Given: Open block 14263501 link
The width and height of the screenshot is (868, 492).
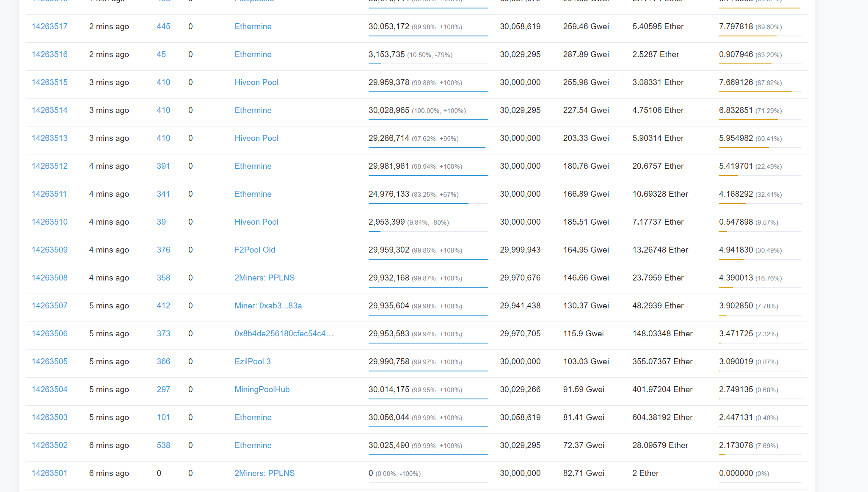Looking at the screenshot, I should pyautogui.click(x=50, y=473).
